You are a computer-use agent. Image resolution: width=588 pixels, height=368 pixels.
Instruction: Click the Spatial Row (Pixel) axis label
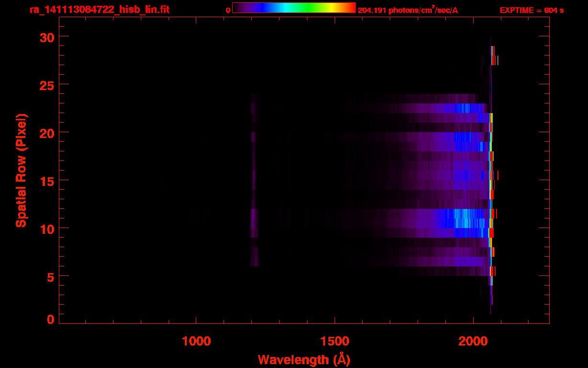pos(21,171)
